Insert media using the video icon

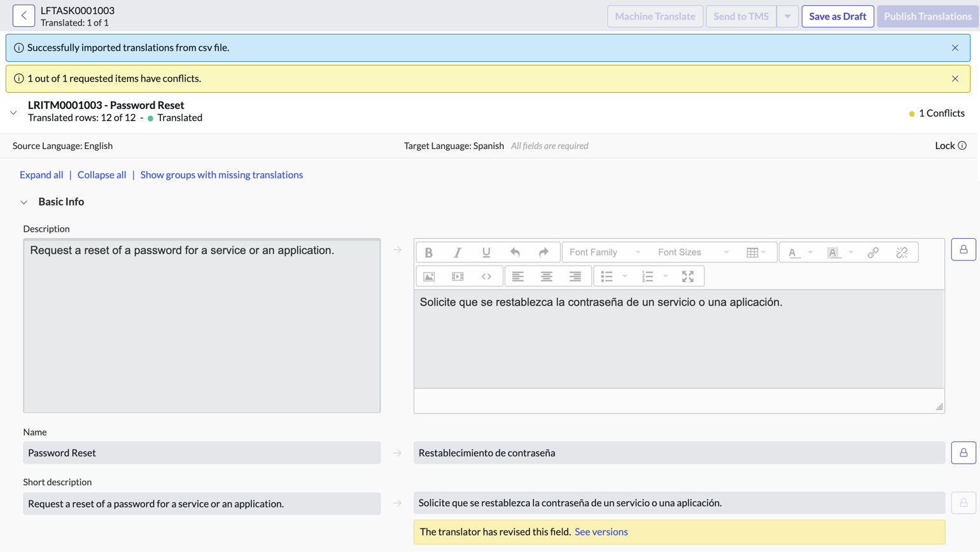click(458, 276)
